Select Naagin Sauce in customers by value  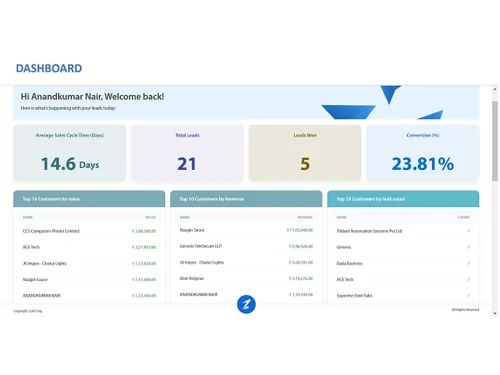click(x=89, y=279)
